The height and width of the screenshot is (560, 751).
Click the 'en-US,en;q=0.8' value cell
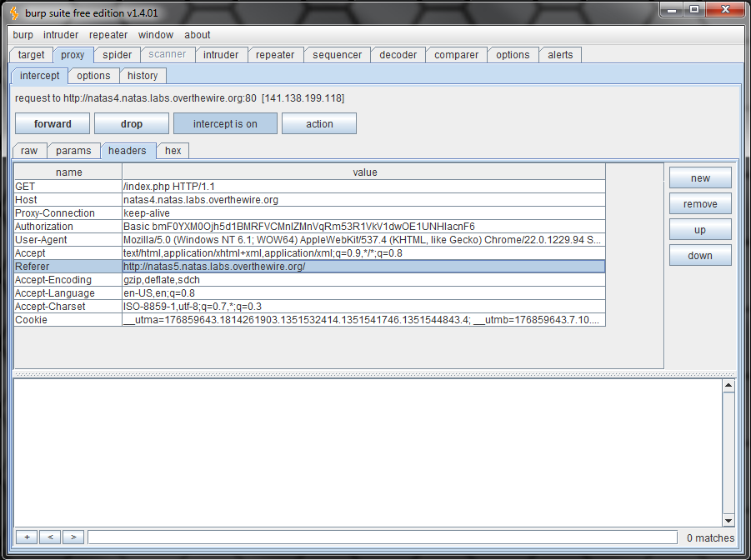[364, 293]
